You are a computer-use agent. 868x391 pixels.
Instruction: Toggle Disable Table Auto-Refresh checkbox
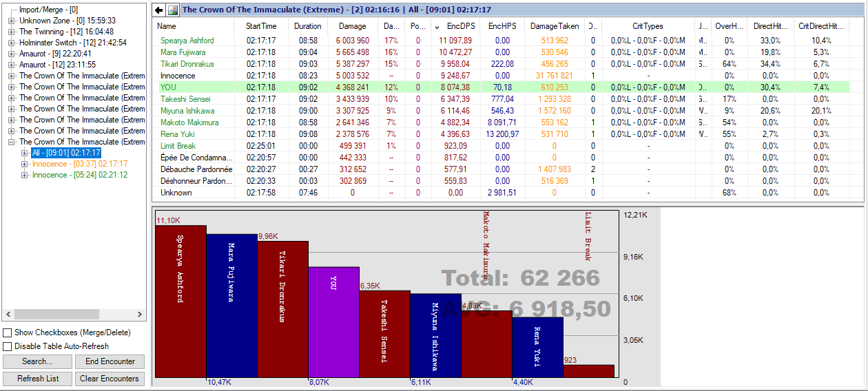click(x=8, y=346)
